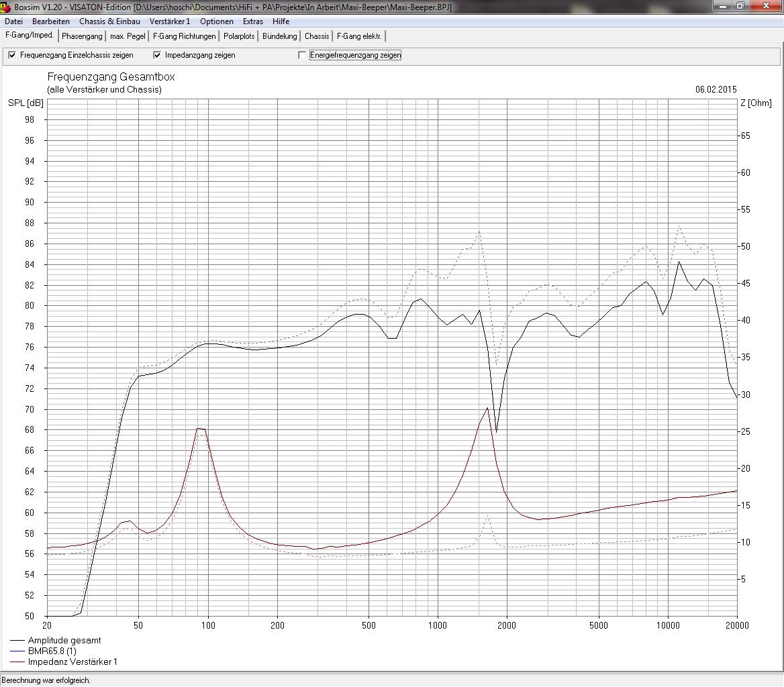Click the Boxsim application icon in title bar

tap(6, 7)
